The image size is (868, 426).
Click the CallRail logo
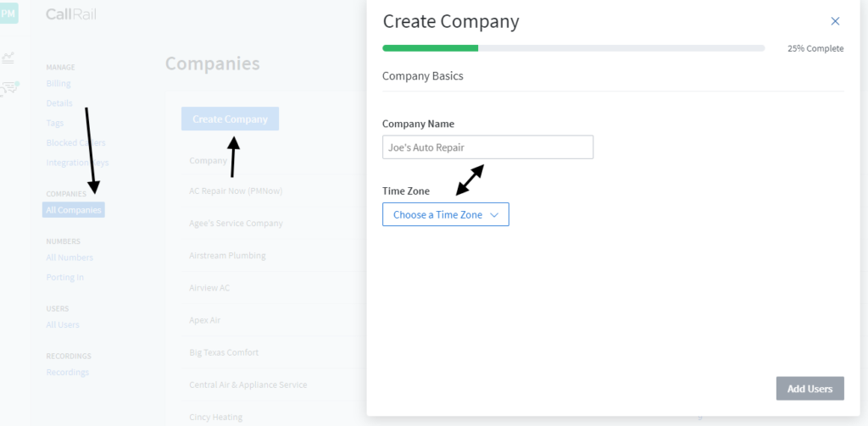(x=71, y=14)
